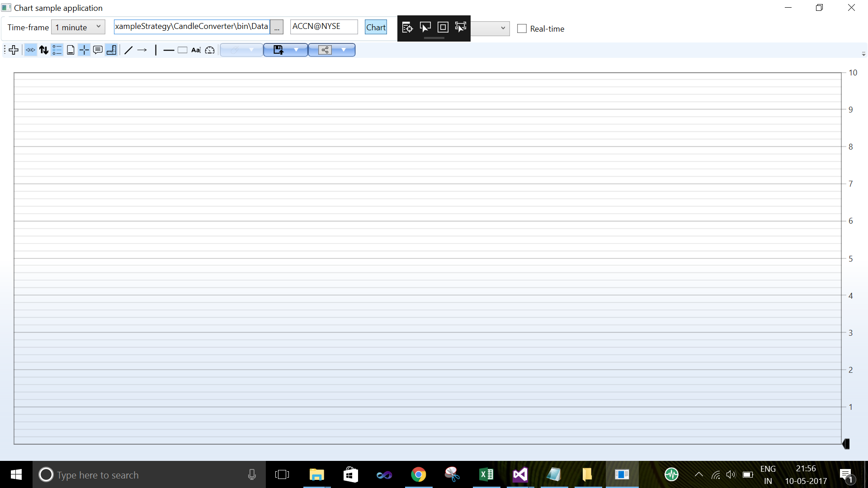The width and height of the screenshot is (868, 488).
Task: Show hidden system tray icons
Action: (698, 474)
